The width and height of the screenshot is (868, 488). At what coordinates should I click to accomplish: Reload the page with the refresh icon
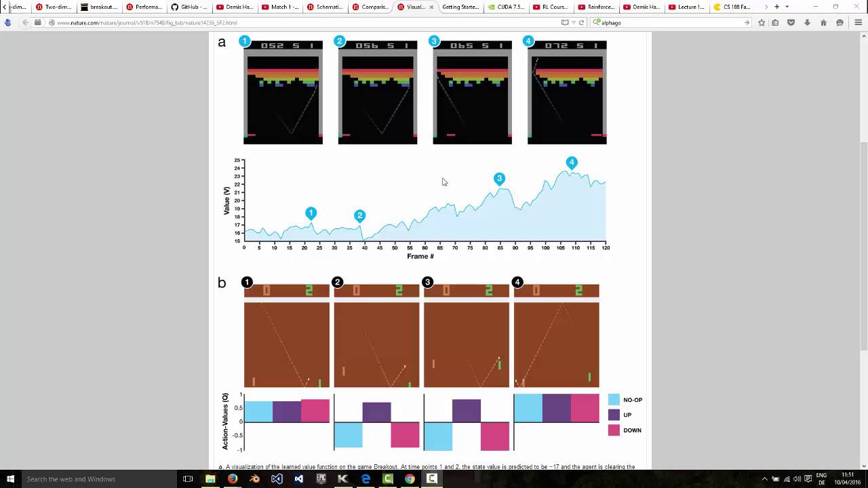(x=581, y=22)
